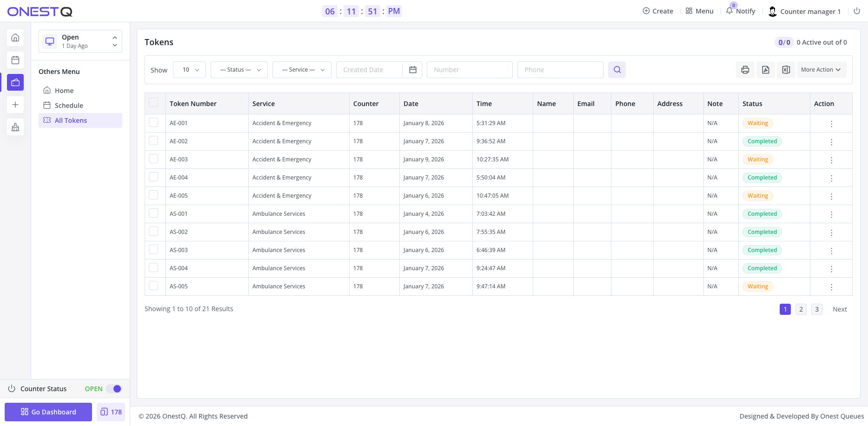The height and width of the screenshot is (426, 868).
Task: Export tokens as Excel icon
Action: (x=786, y=70)
